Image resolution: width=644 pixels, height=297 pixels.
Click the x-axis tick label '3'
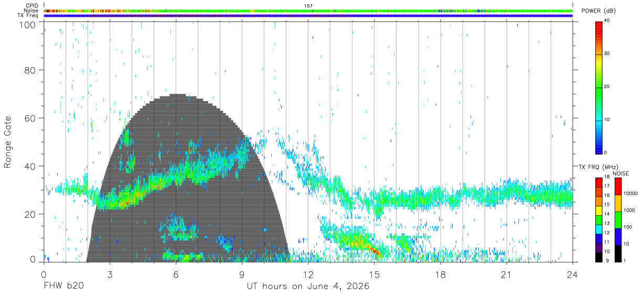click(110, 274)
